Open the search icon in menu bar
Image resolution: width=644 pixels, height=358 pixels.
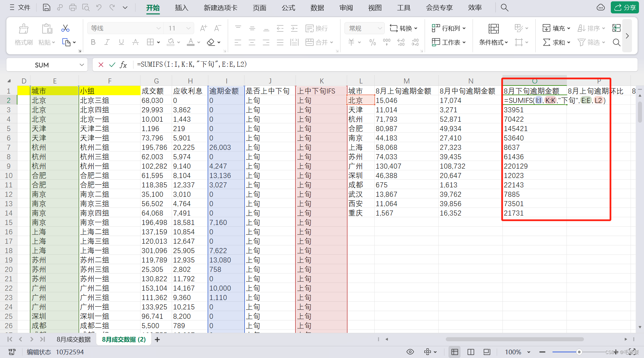pos(504,7)
